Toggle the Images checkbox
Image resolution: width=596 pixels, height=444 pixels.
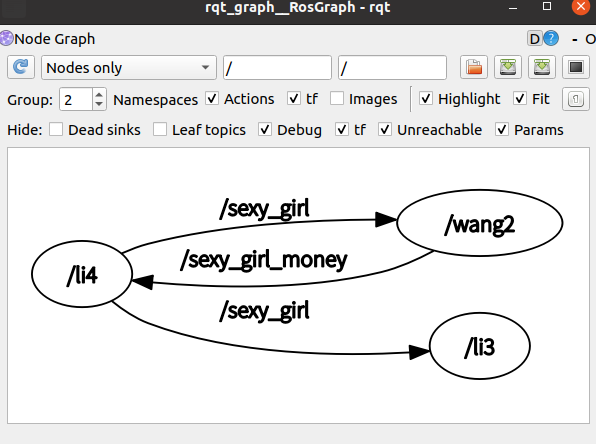(337, 98)
